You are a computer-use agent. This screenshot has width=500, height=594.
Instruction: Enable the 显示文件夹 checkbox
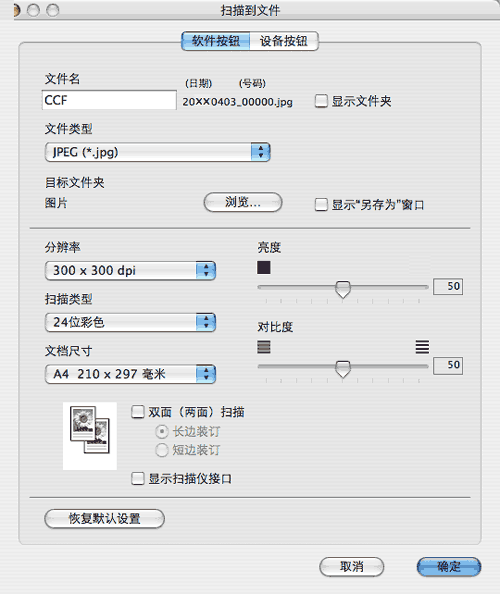321,101
